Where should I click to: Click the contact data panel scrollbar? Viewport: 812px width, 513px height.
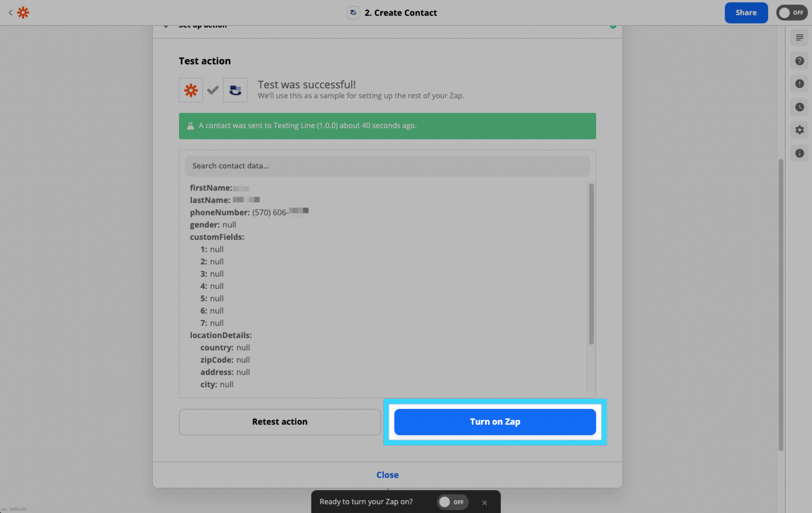pyautogui.click(x=591, y=264)
